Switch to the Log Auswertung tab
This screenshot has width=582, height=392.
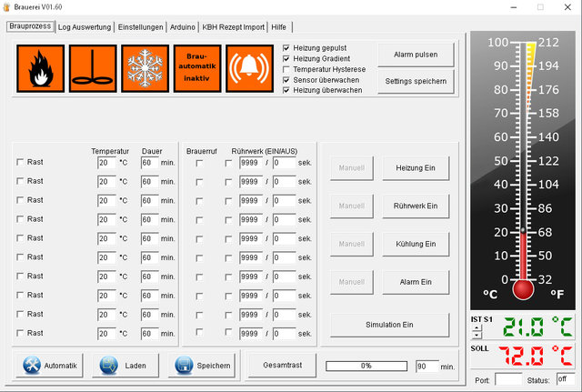tap(85, 27)
